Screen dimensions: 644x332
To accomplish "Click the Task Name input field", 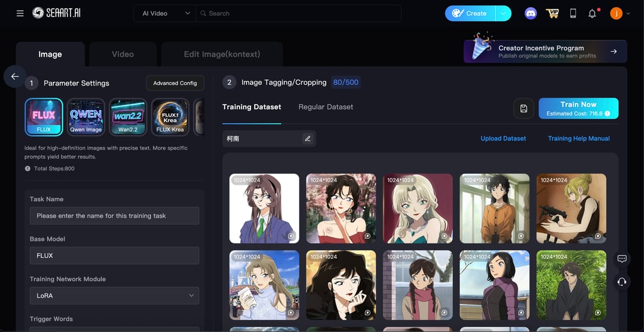I will [x=114, y=216].
